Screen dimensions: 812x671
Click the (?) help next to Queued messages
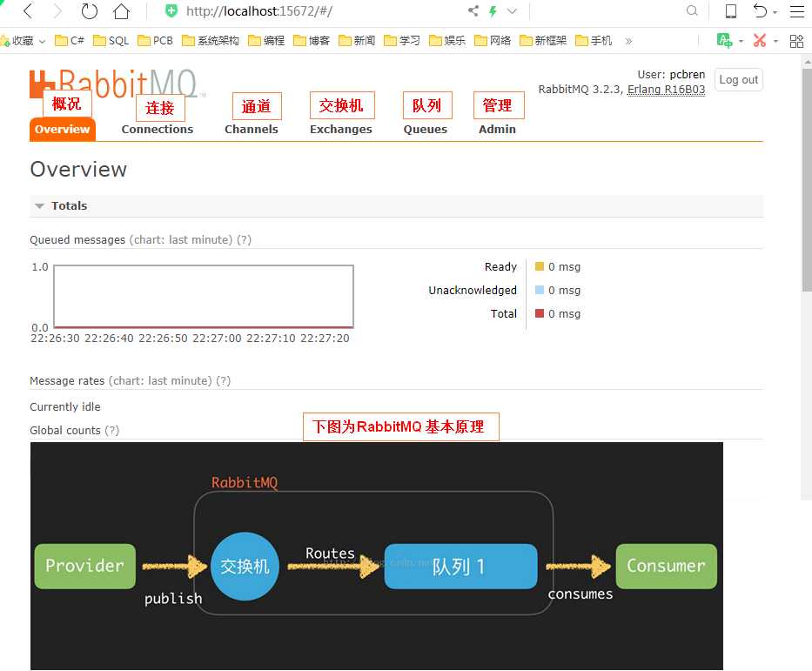[x=244, y=239]
